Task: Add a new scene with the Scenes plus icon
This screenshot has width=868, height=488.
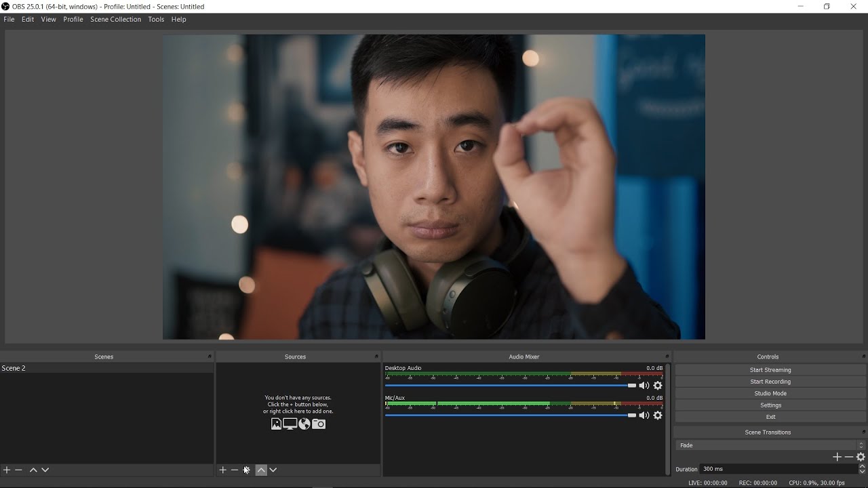Action: click(x=7, y=470)
